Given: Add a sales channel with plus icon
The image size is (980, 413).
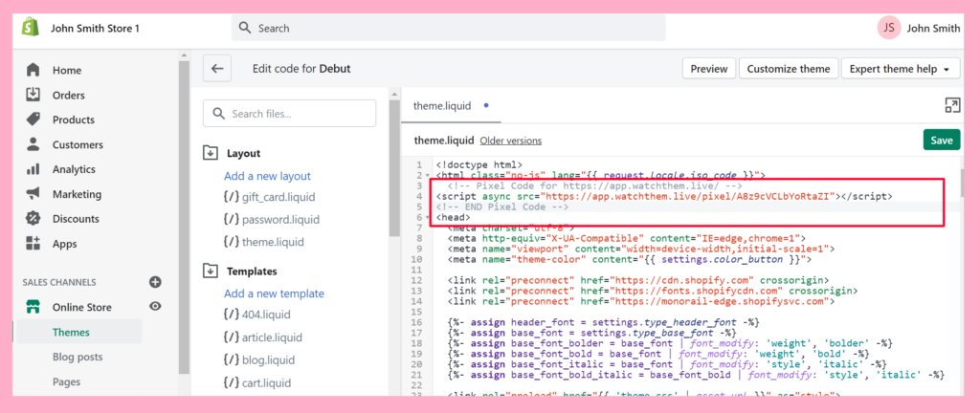Looking at the screenshot, I should [x=156, y=282].
